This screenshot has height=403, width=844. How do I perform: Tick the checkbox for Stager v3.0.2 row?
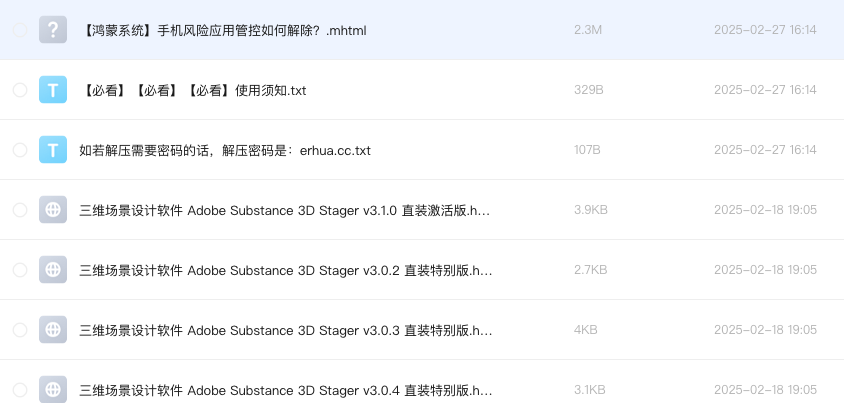tap(20, 270)
